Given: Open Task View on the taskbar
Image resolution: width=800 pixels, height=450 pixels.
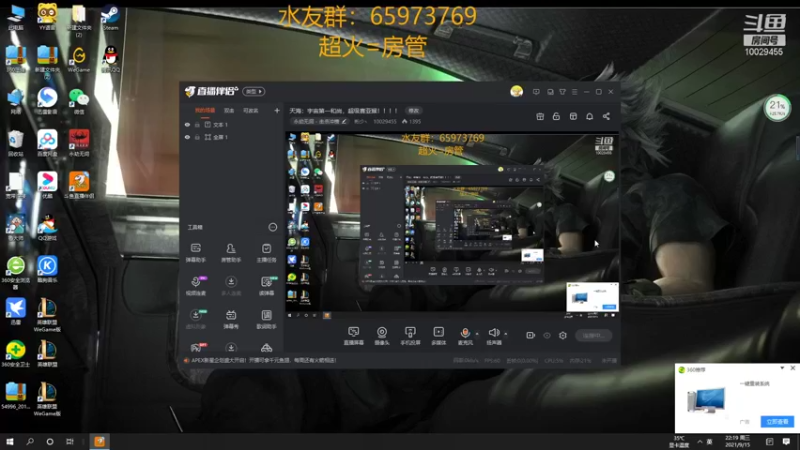Looking at the screenshot, I should pos(70,442).
